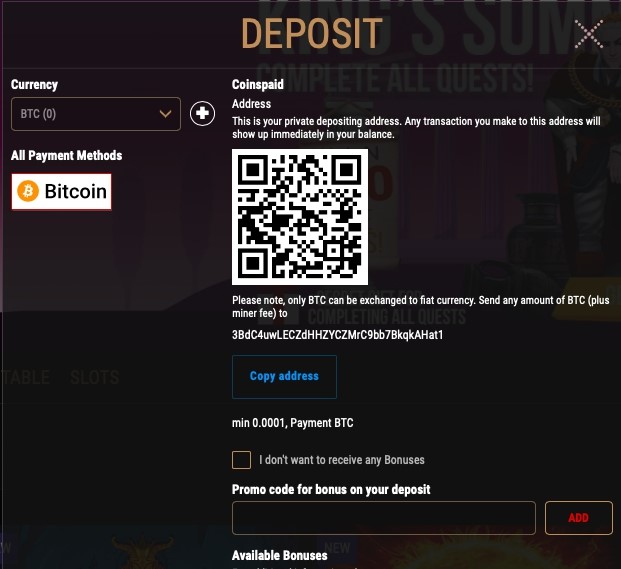
Task: Close the Deposit dialog with the X
Action: coord(589,34)
